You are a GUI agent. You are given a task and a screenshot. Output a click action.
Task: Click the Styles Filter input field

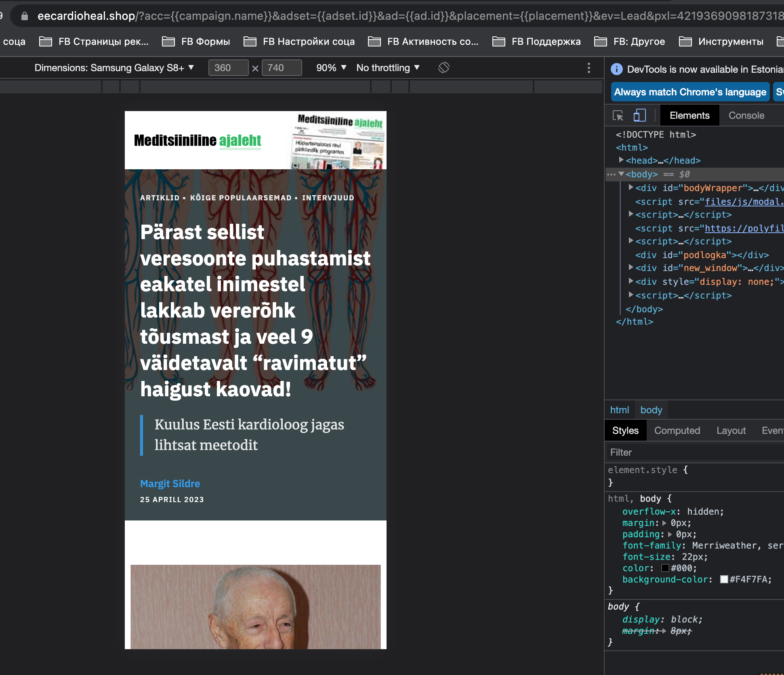(x=695, y=452)
